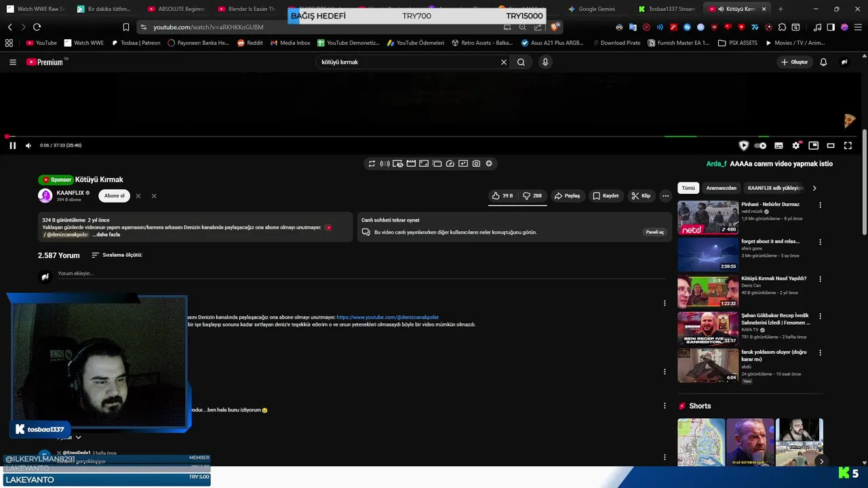Click the speedometer playback speed icon

(450, 163)
